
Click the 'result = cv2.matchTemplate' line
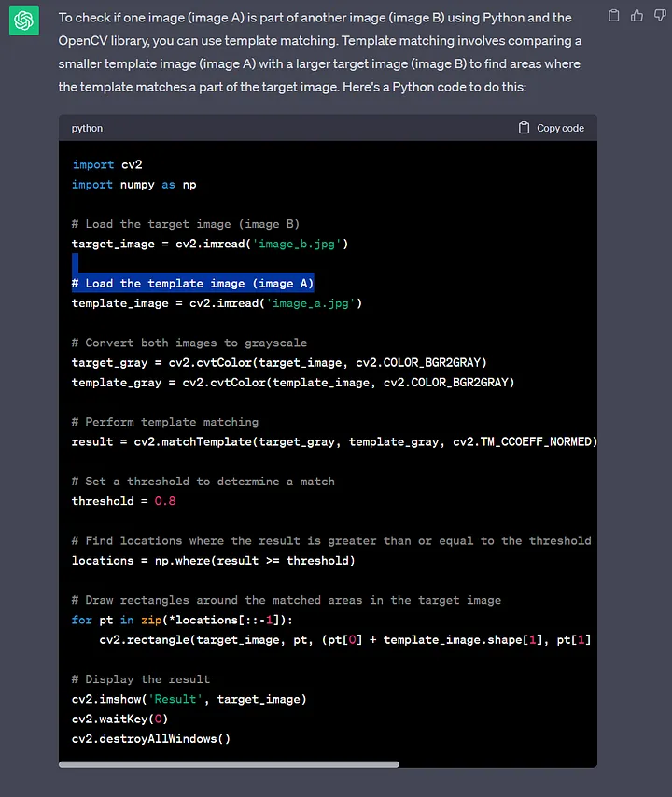(x=334, y=441)
